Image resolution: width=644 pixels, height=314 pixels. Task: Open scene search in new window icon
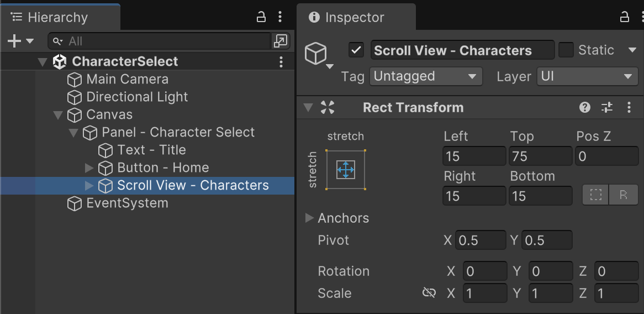click(x=280, y=41)
